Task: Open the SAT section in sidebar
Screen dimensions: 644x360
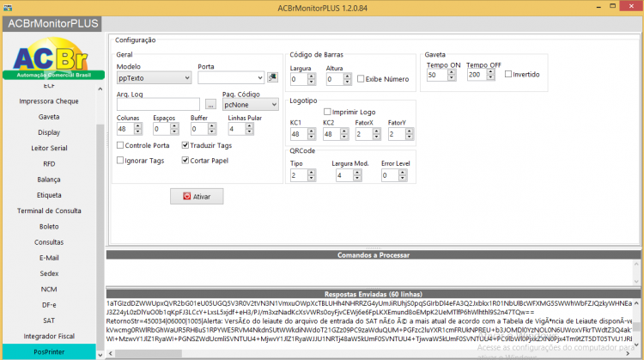Action: pyautogui.click(x=49, y=320)
